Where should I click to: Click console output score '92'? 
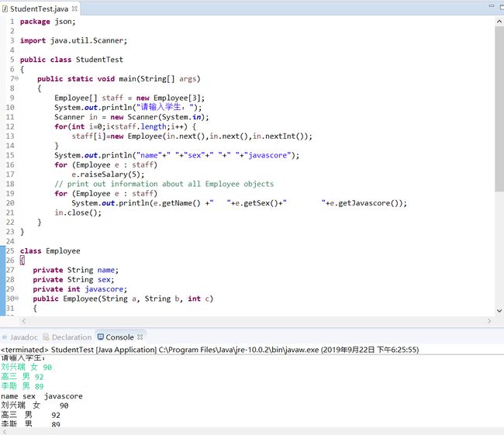56,415
